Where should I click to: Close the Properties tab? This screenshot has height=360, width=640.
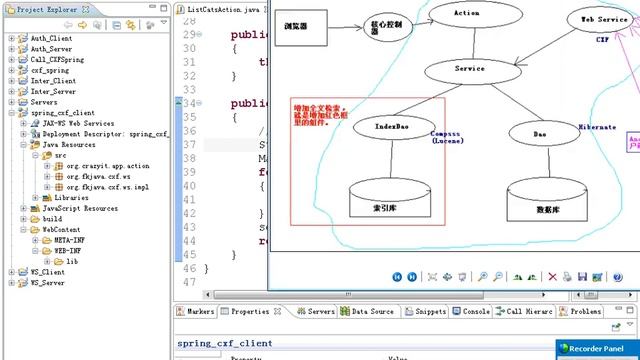tap(278, 311)
